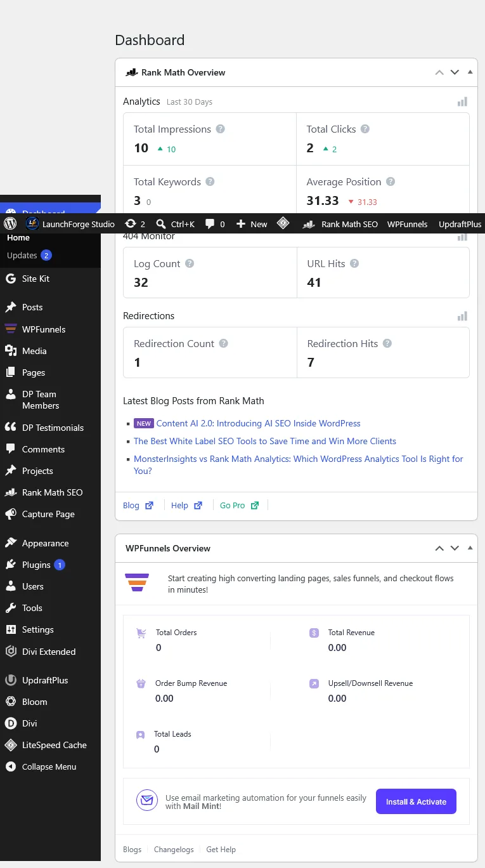Open LaunchForge Studio site link
485x868 pixels.
(71, 224)
